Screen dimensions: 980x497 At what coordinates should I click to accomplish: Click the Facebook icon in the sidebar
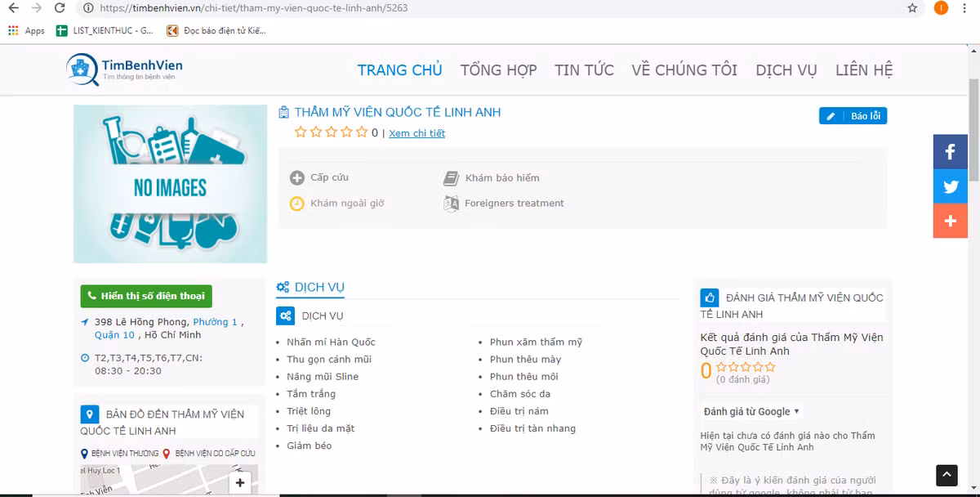(x=950, y=151)
